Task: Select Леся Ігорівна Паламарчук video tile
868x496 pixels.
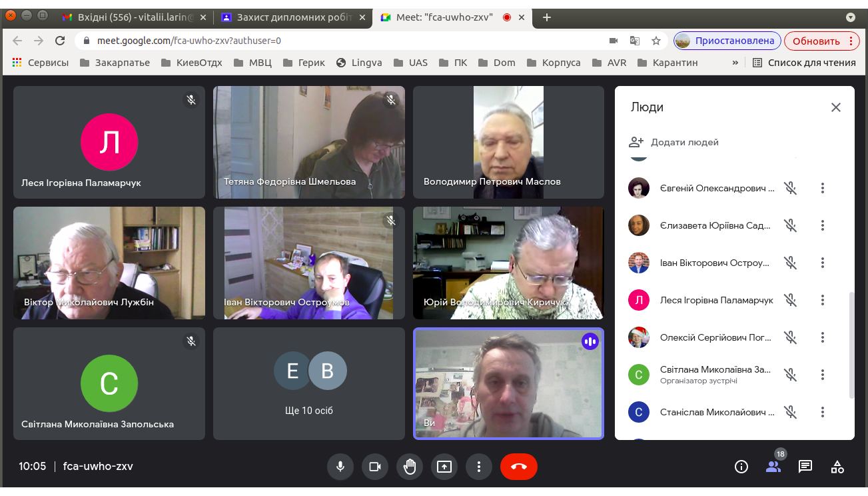Action: tap(109, 142)
